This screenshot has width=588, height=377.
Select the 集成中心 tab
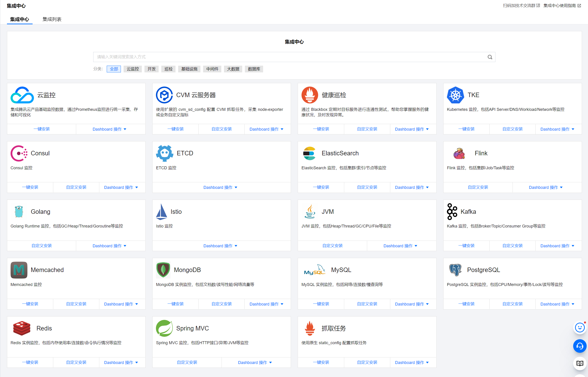pos(20,19)
